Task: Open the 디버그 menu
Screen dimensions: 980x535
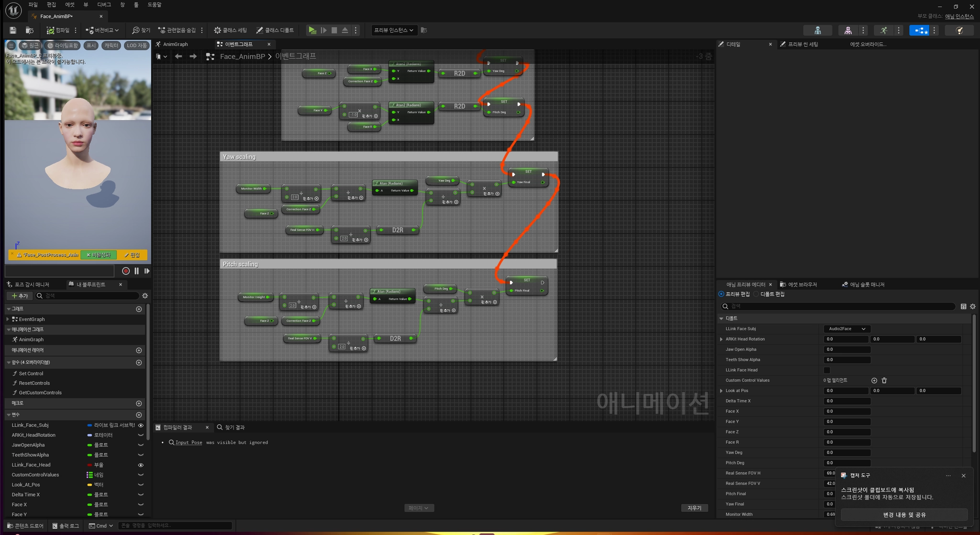Action: coord(104,5)
